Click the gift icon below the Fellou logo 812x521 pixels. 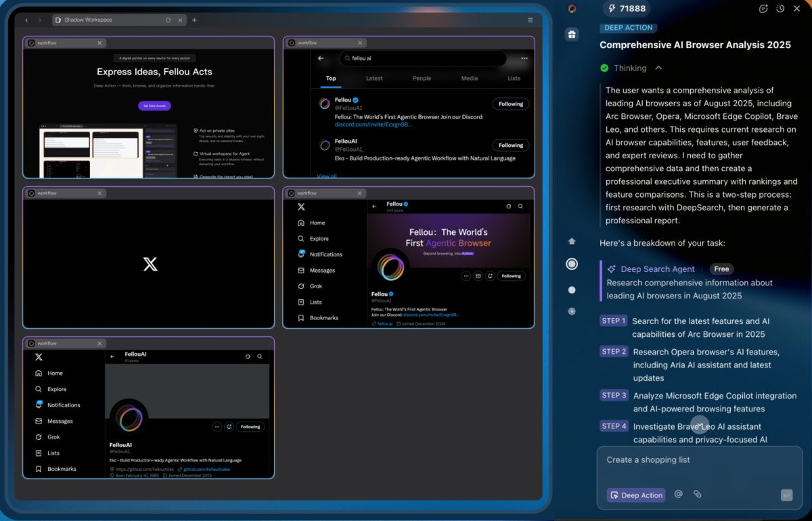[x=572, y=34]
